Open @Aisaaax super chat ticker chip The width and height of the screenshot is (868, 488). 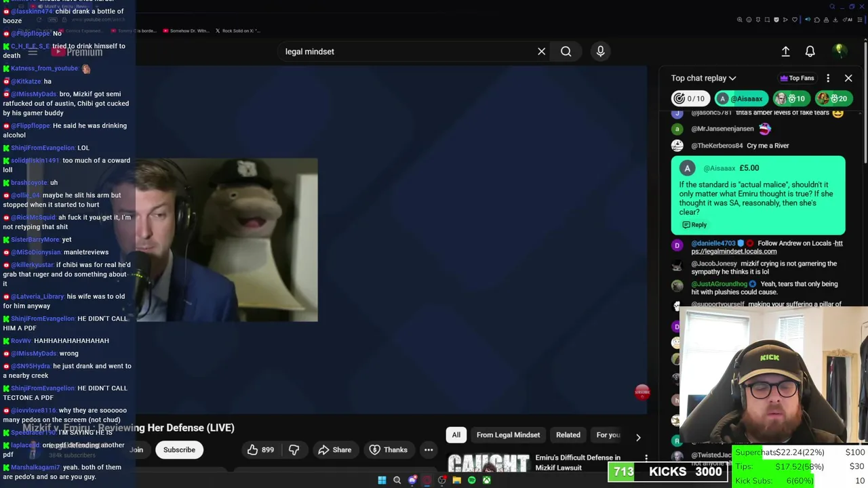[741, 98]
